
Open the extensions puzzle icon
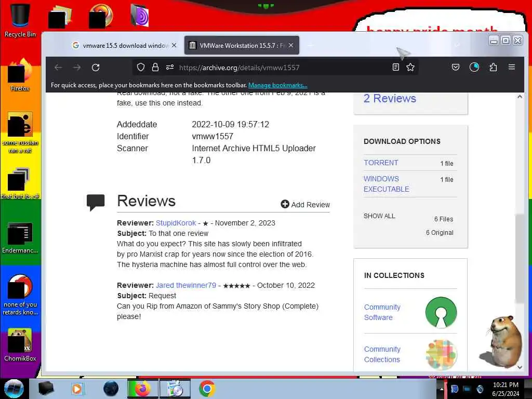coord(494,67)
